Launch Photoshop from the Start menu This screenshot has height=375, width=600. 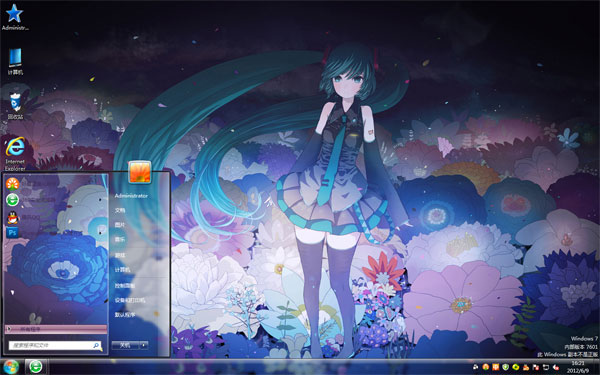[12, 232]
